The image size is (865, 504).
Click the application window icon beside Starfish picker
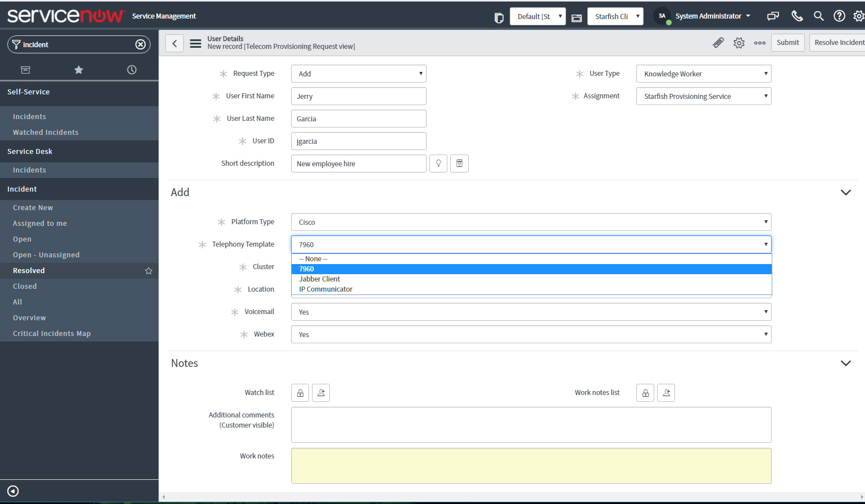[576, 17]
